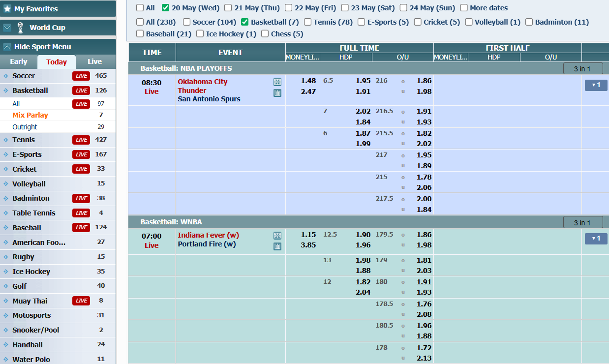Bet on Indiana Fever moneyline 1.15
609x364 pixels.
308,235
